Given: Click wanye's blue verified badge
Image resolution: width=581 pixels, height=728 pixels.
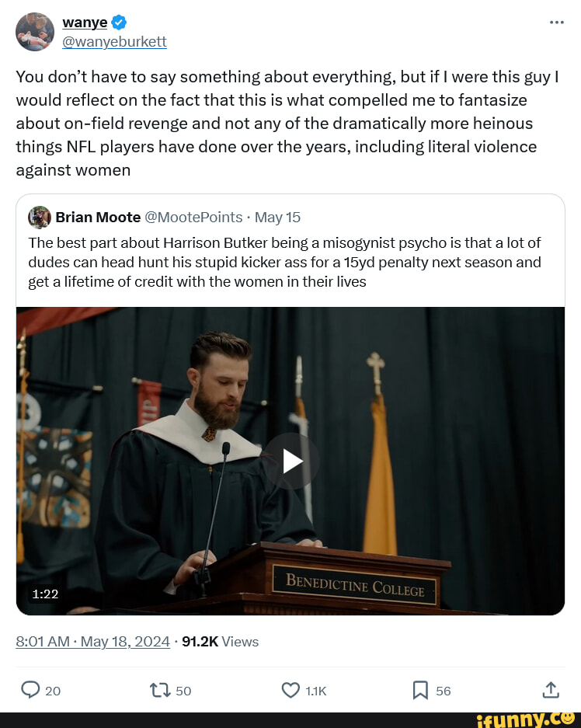Looking at the screenshot, I should coord(120,23).
